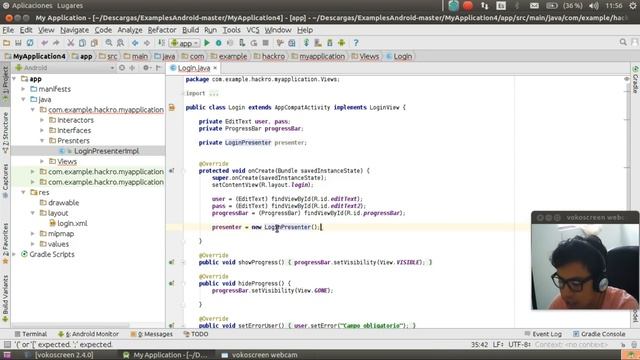Close the Login.java tab

click(x=215, y=68)
